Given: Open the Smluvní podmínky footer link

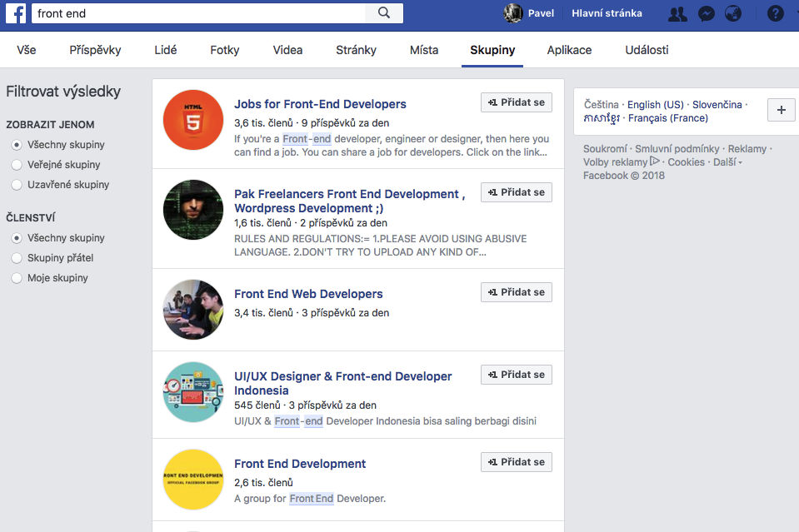Looking at the screenshot, I should 677,149.
